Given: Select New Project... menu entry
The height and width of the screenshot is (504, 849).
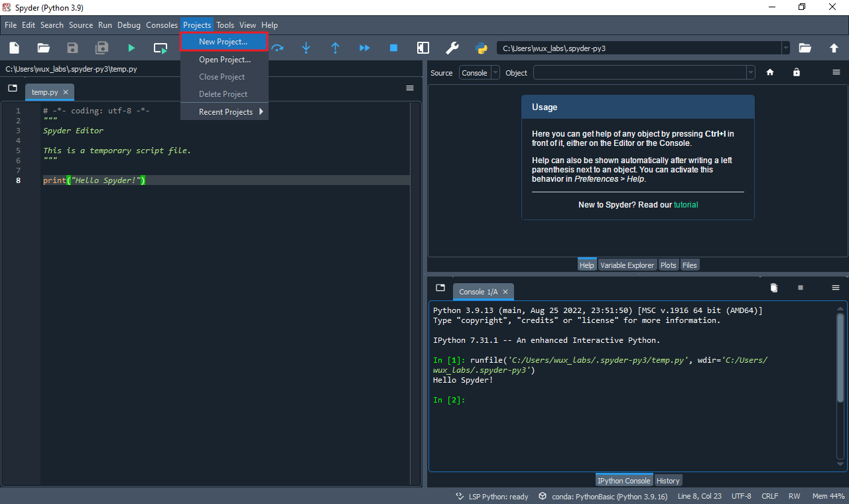Looking at the screenshot, I should click(224, 42).
